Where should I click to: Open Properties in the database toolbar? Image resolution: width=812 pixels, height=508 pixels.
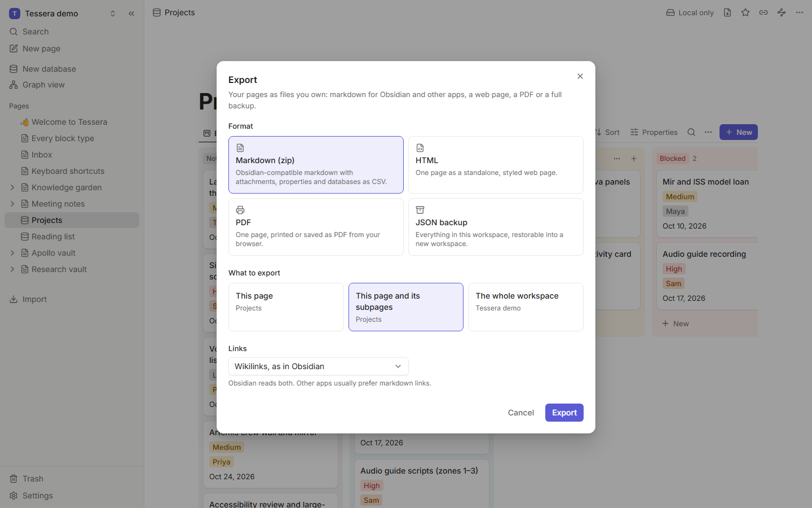click(x=654, y=132)
